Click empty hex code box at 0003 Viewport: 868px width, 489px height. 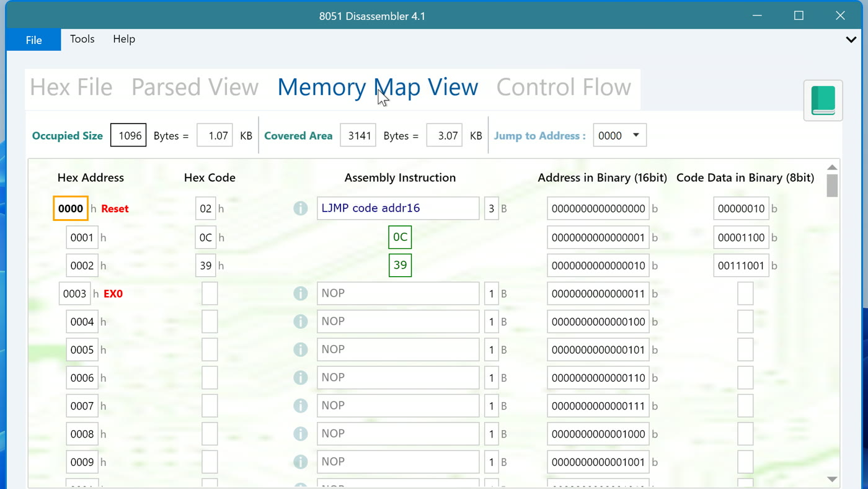click(x=210, y=294)
